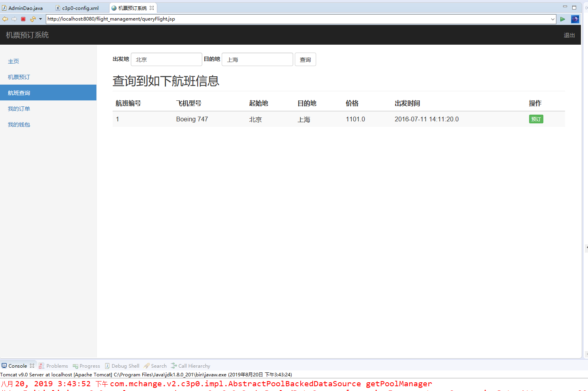Click the 出发地 input field showing 北京
The width and height of the screenshot is (588, 391).
coord(166,59)
